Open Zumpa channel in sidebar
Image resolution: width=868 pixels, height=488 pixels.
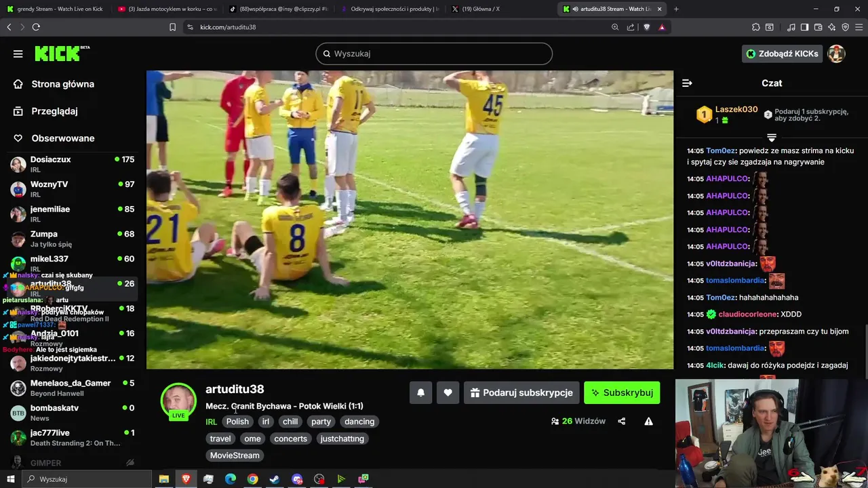tap(73, 239)
